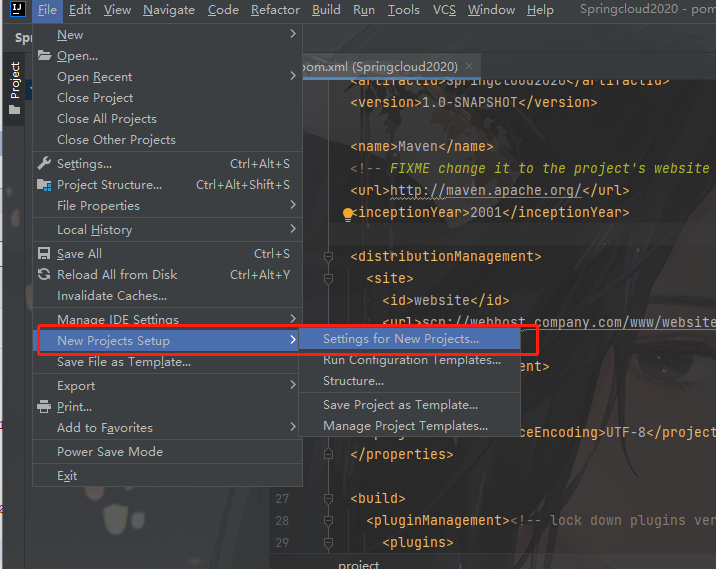The height and width of the screenshot is (569, 716).
Task: Click the Save All floppy disk icon
Action: click(x=44, y=253)
